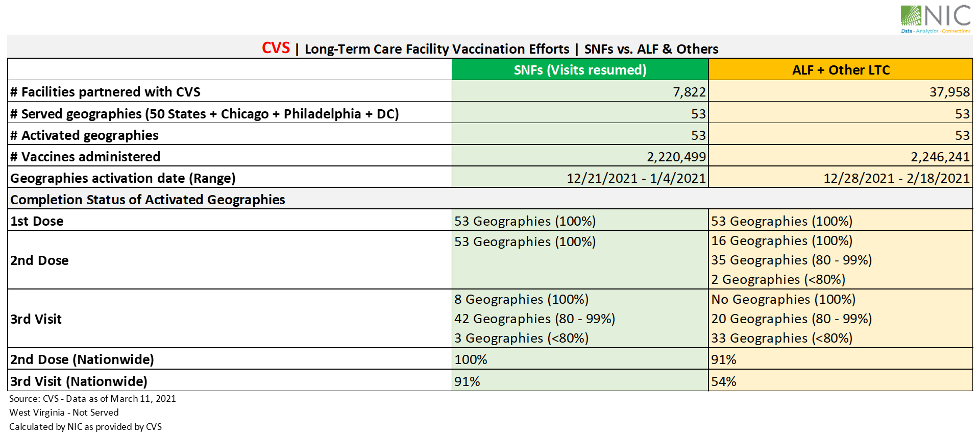This screenshot has height=435, width=980.
Task: Click the SNFs facilities value 7,822
Action: point(689,92)
